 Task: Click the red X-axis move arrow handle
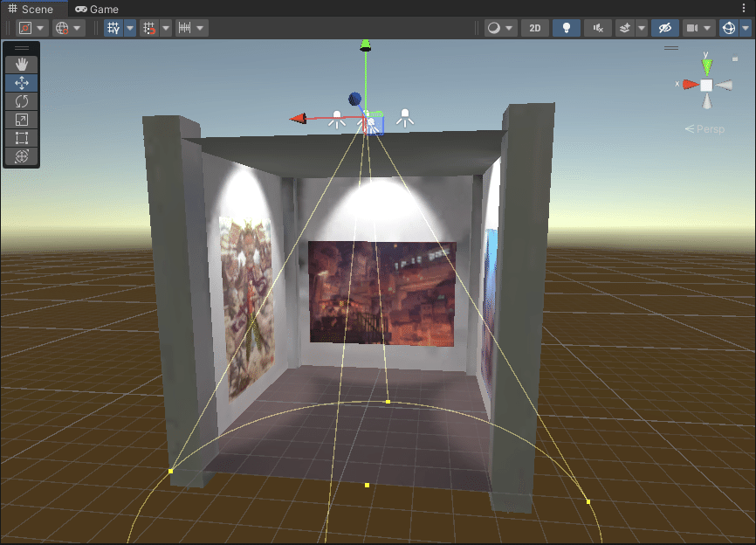pos(298,118)
